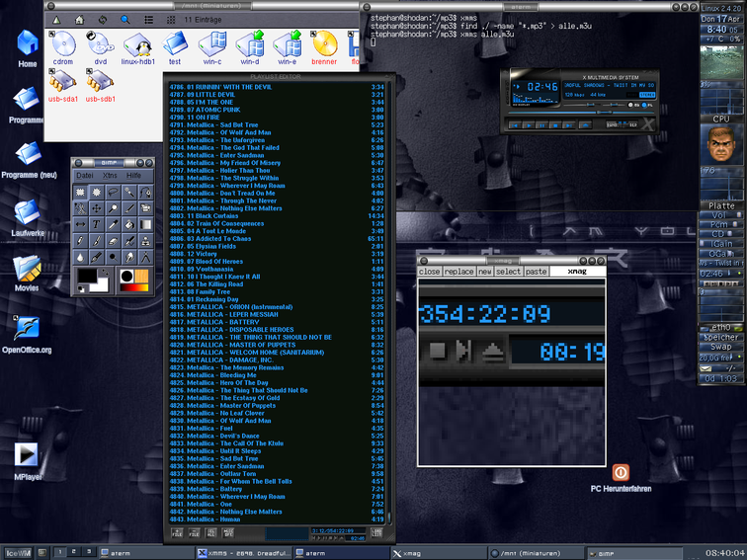The image size is (747, 560).
Task: Select the intelligent scissors tool in GIMP
Action: tap(80, 208)
